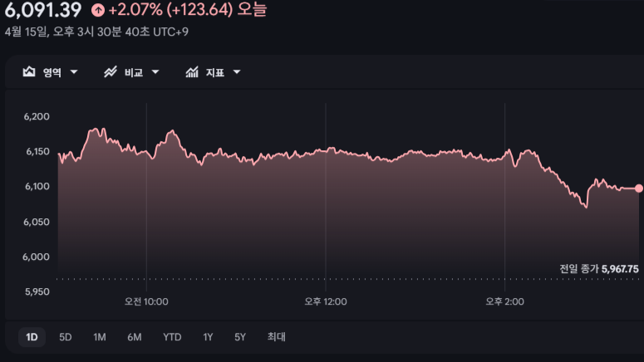Viewport: 644px width, 362px height.
Task: Pick the 5Y time range
Action: pos(240,337)
